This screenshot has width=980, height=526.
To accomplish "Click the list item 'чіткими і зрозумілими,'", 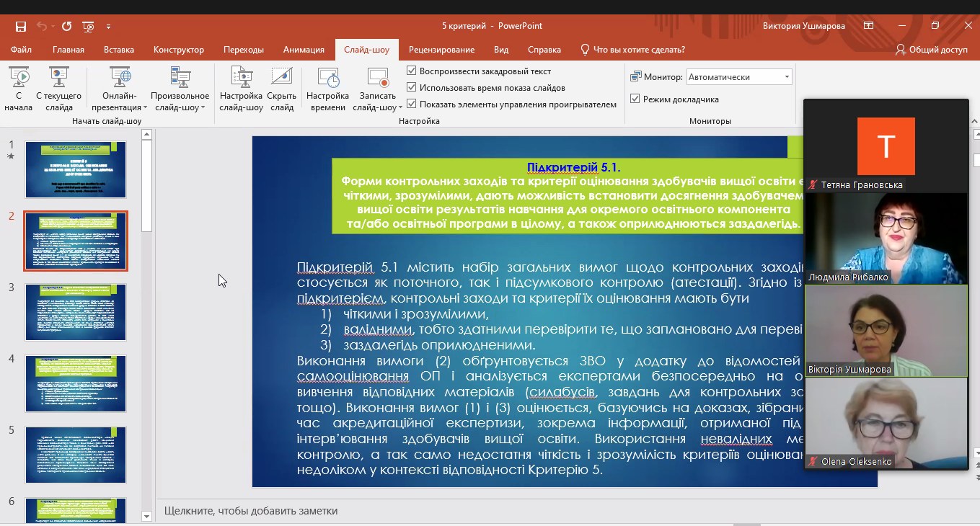I will pos(416,314).
